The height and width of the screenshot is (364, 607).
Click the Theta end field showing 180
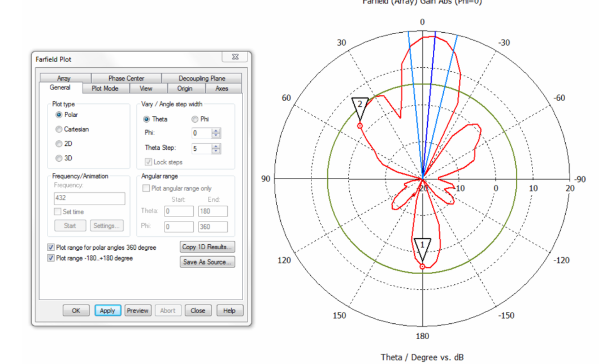(x=213, y=211)
